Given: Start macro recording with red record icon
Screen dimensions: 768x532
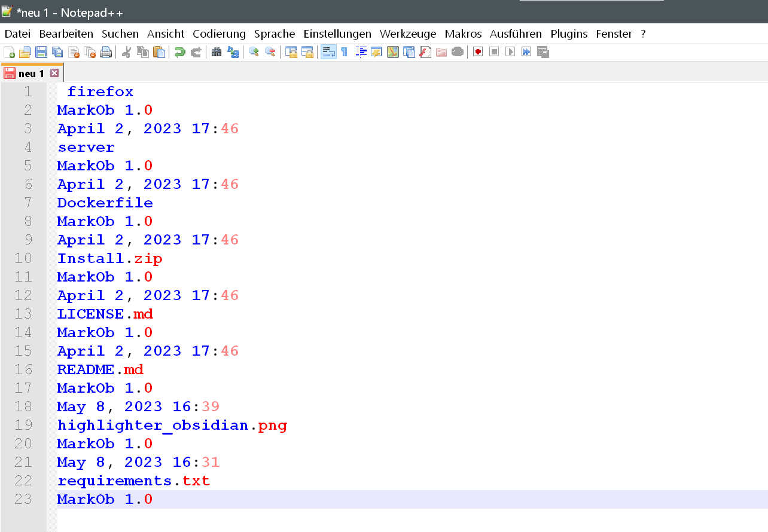Looking at the screenshot, I should coord(477,52).
